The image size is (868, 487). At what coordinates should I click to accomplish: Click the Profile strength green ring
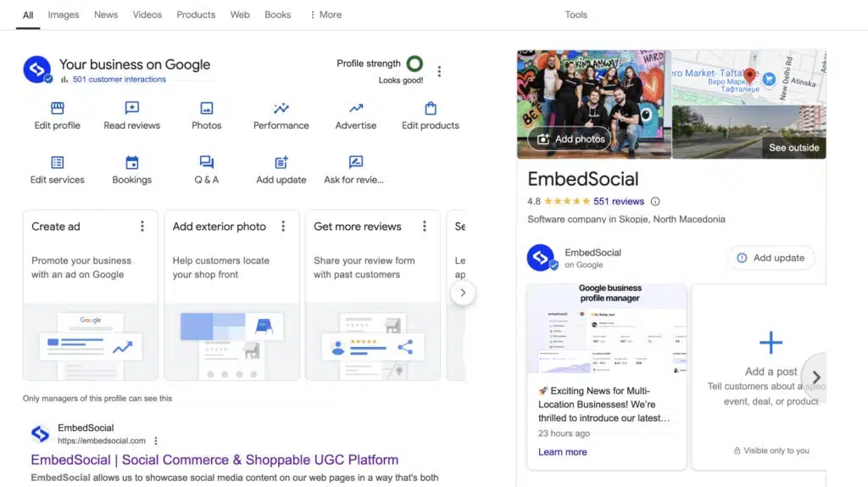[415, 64]
